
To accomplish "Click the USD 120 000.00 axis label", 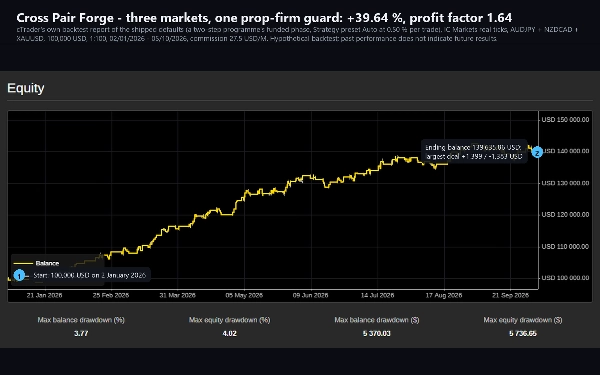I will (x=565, y=215).
